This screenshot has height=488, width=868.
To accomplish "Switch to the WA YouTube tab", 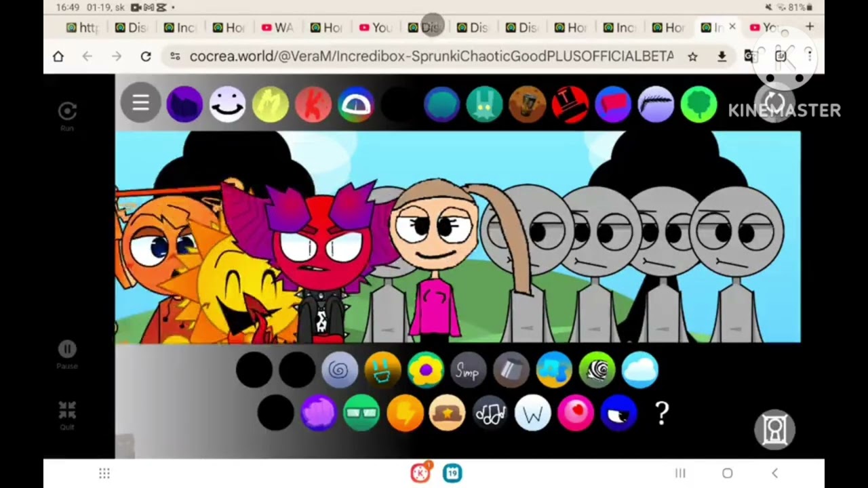I will [277, 28].
